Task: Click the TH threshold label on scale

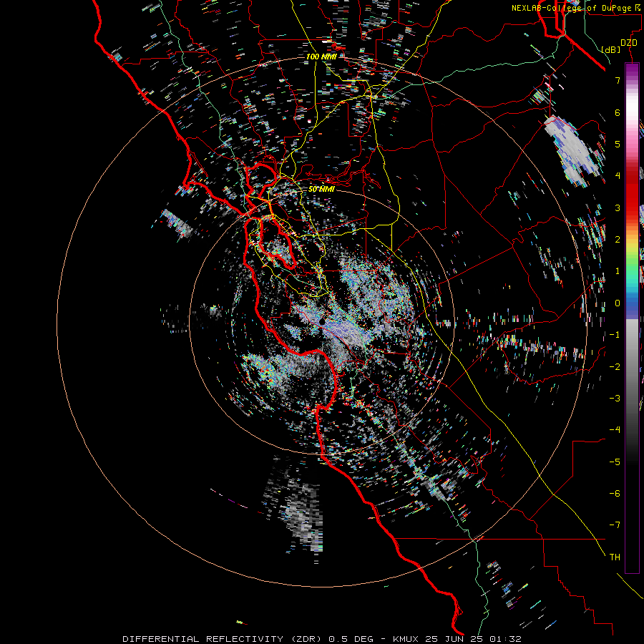Action: (615, 557)
